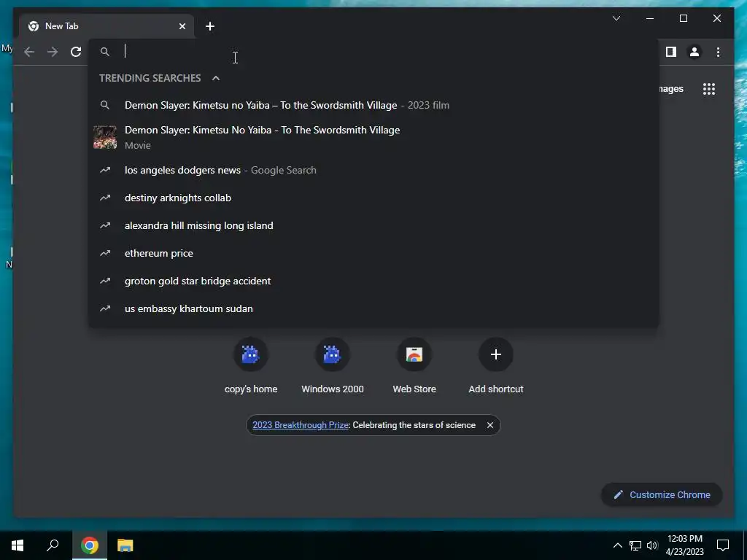The height and width of the screenshot is (560, 747).
Task: Open the Windows 2000 shortcut
Action: click(x=333, y=366)
